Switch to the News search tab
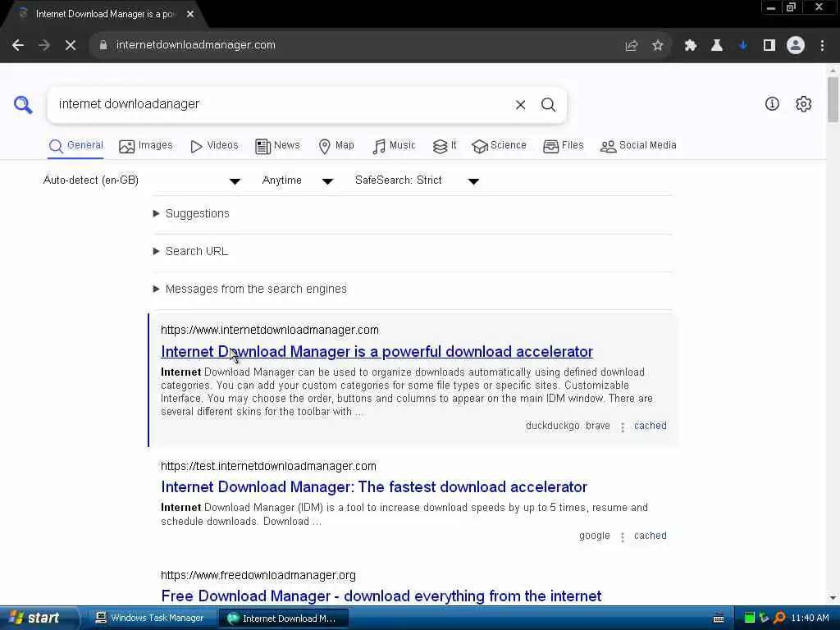Screen dimensions: 840x630 point(277,146)
